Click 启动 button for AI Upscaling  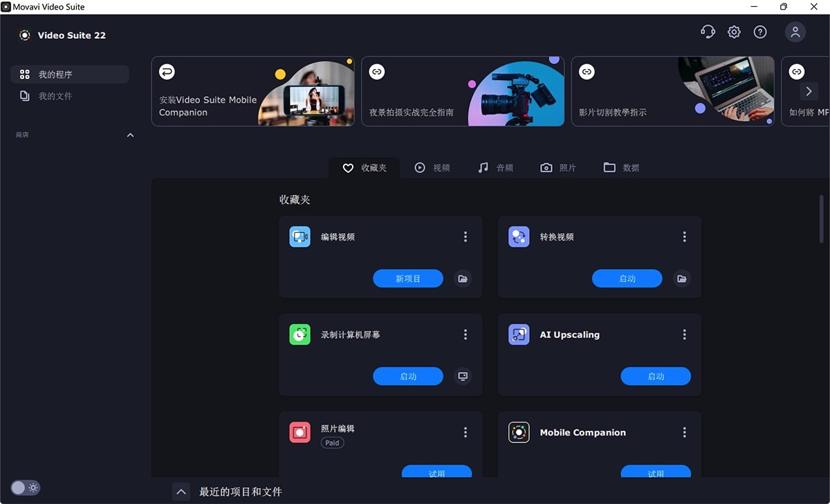pos(656,377)
